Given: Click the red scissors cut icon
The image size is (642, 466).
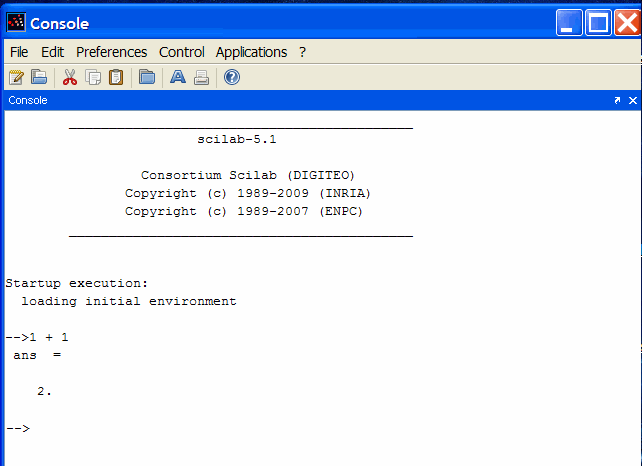Looking at the screenshot, I should pyautogui.click(x=70, y=77).
